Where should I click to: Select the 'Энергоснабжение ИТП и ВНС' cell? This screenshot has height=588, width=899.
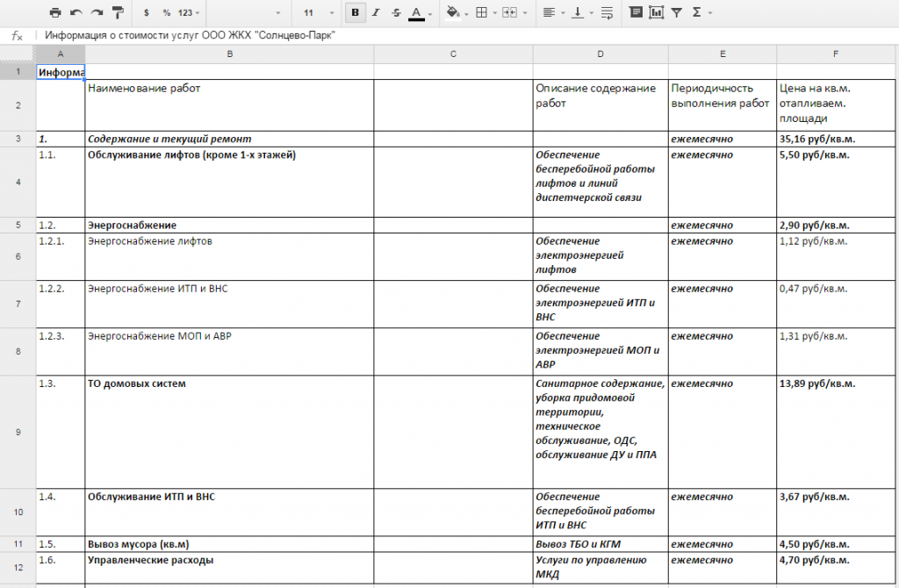[x=229, y=305]
